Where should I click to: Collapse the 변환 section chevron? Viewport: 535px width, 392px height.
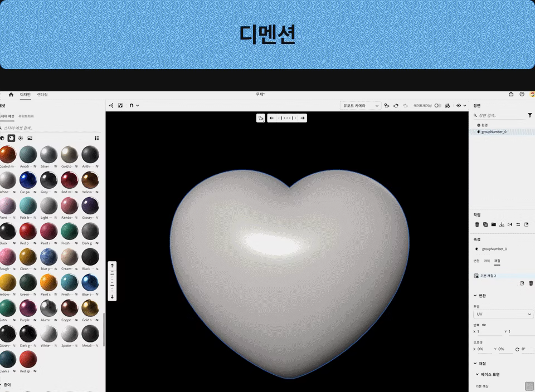475,296
